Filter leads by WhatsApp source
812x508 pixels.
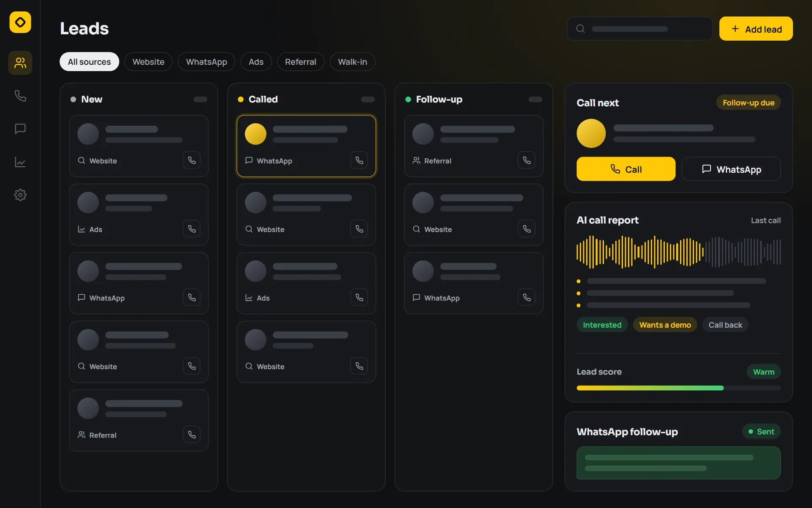(206, 62)
